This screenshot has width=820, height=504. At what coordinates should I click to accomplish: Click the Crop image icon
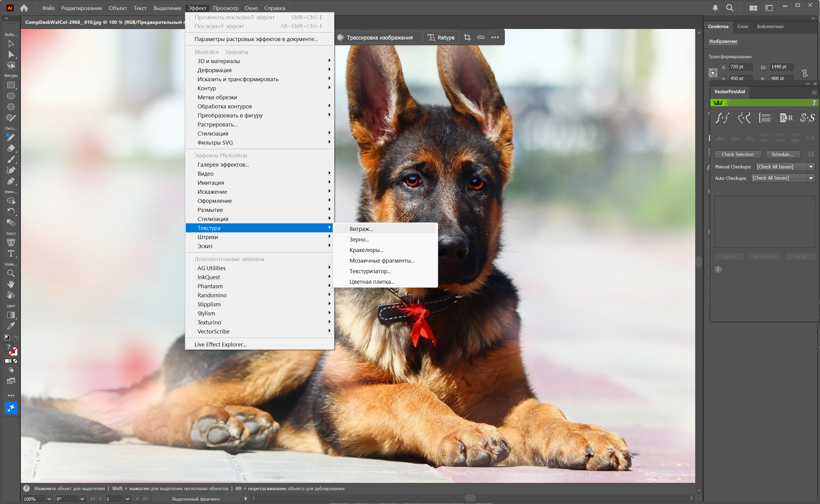pyautogui.click(x=467, y=37)
